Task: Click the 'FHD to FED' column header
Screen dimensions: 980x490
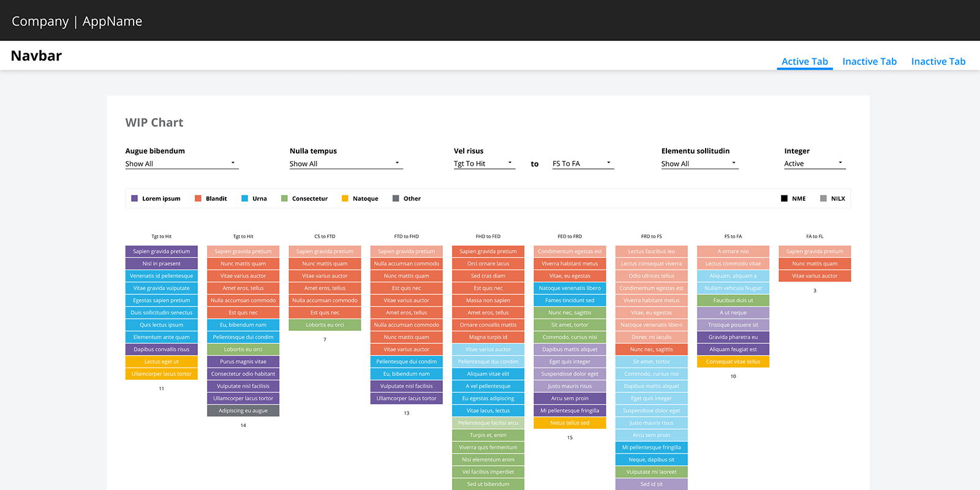Action: tap(488, 236)
